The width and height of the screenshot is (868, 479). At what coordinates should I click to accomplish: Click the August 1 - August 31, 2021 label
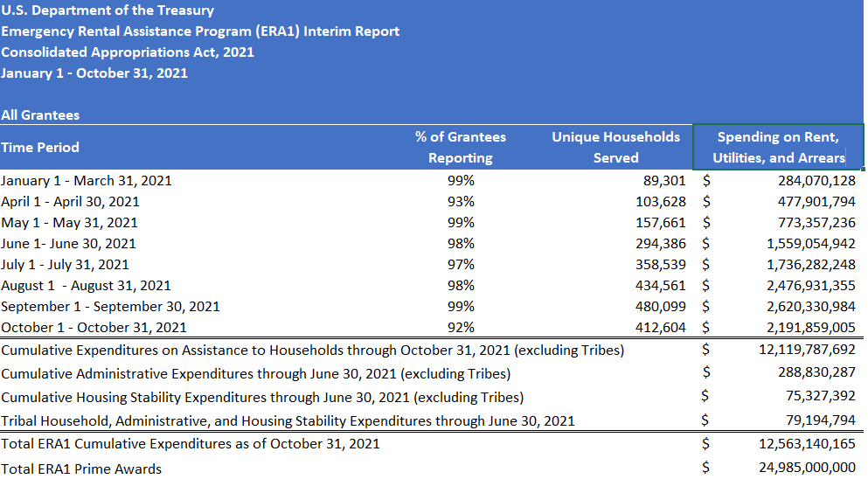(86, 286)
